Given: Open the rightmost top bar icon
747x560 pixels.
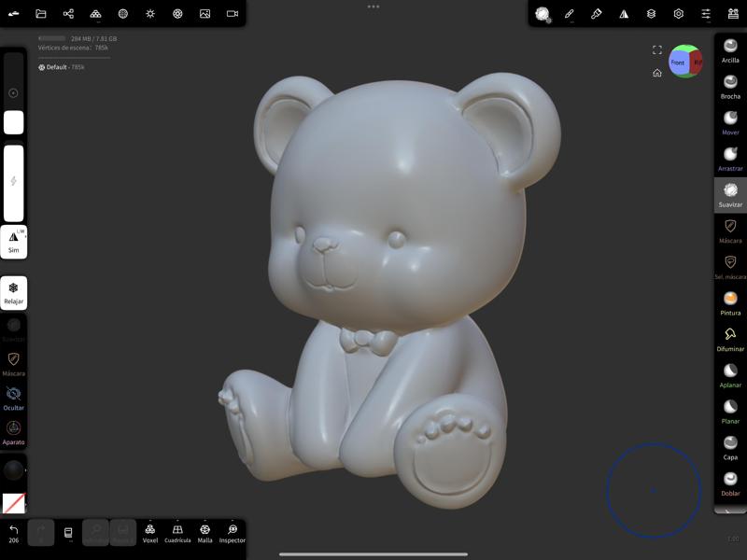Looking at the screenshot, I should pos(733,14).
